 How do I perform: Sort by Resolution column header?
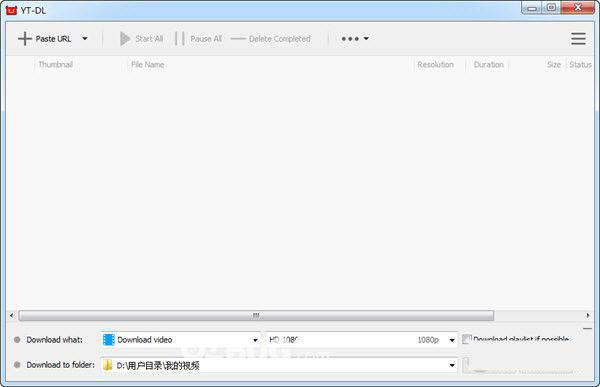pyautogui.click(x=435, y=65)
